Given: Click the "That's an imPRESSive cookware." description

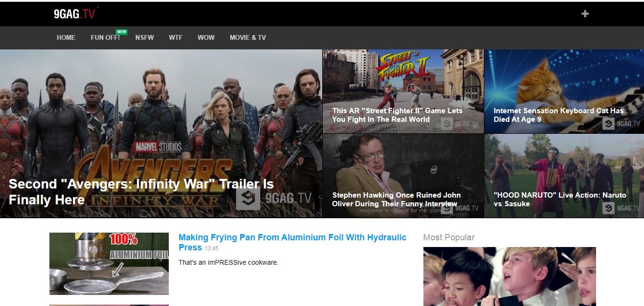Looking at the screenshot, I should click(228, 262).
